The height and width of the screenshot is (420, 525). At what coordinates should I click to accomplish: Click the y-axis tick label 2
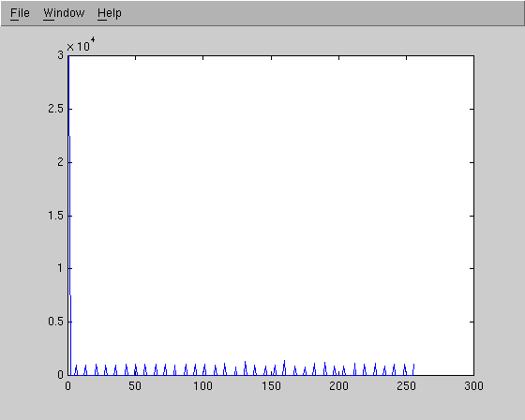60,162
